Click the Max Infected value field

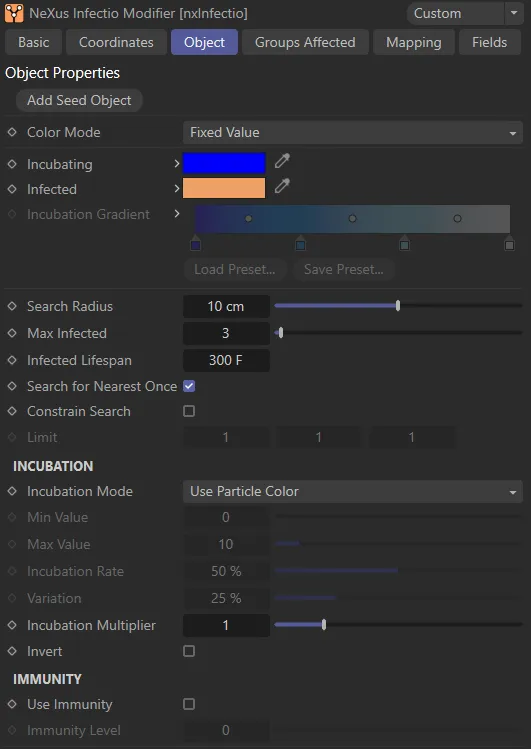(226, 333)
